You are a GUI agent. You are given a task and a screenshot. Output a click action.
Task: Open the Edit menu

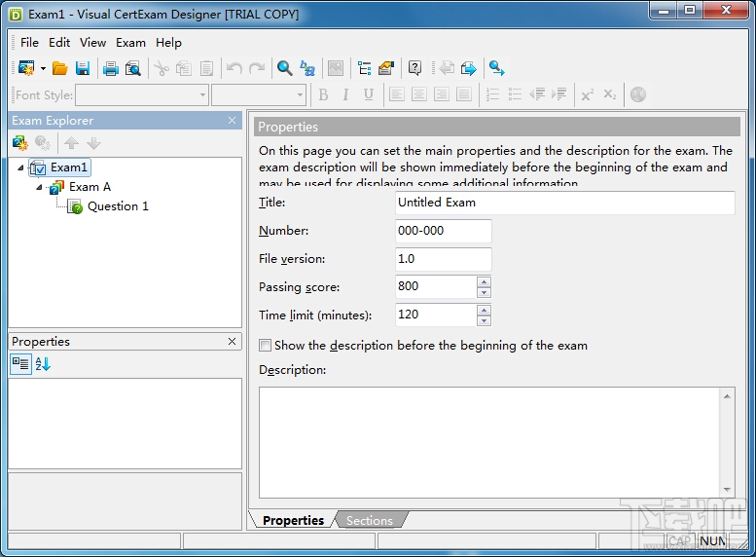[x=59, y=43]
